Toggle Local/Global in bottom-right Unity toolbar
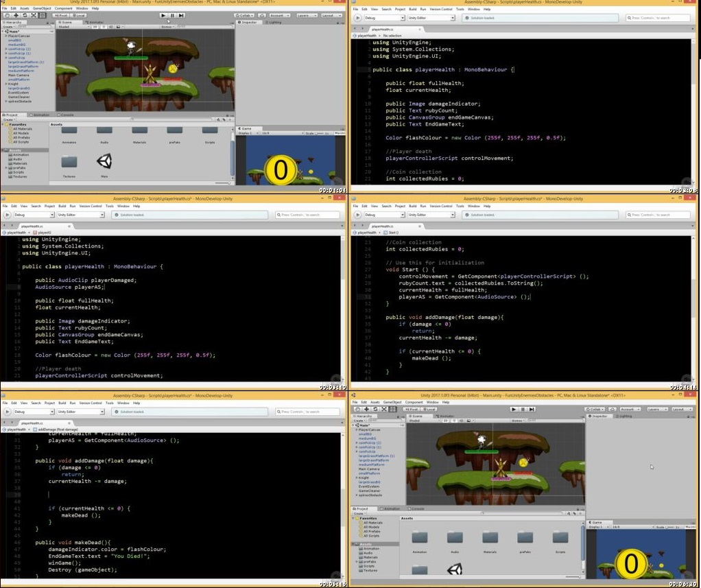The width and height of the screenshot is (701, 588). pyautogui.click(x=428, y=409)
